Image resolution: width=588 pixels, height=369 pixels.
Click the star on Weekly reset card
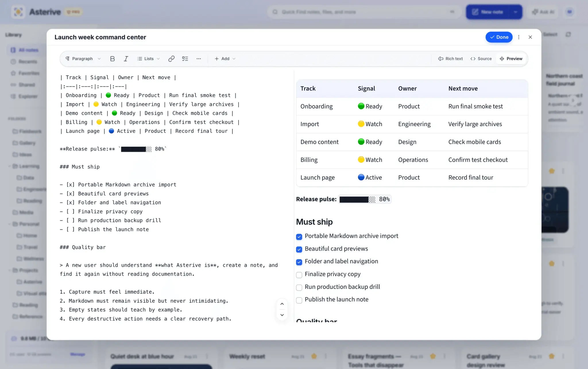click(x=314, y=356)
